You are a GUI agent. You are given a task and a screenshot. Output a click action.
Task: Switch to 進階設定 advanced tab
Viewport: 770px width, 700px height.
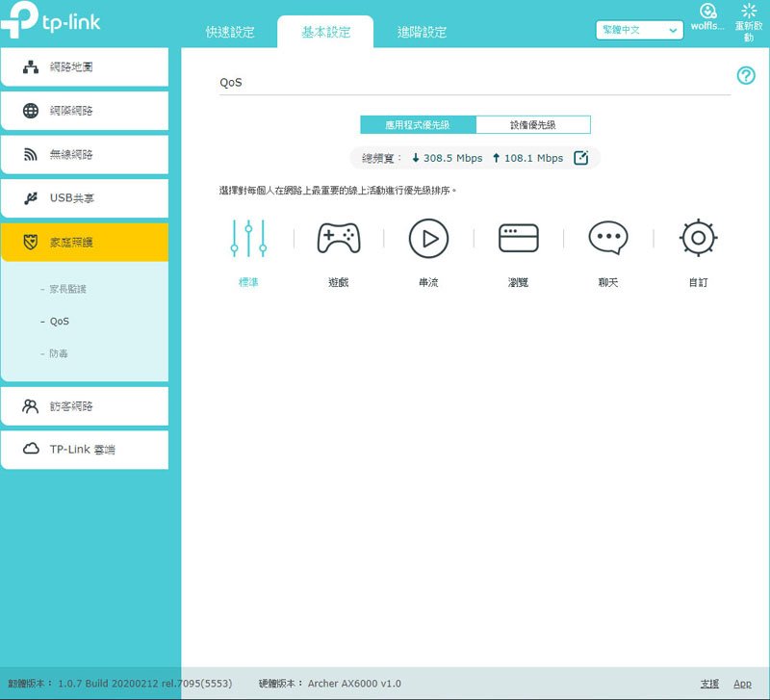tap(422, 32)
